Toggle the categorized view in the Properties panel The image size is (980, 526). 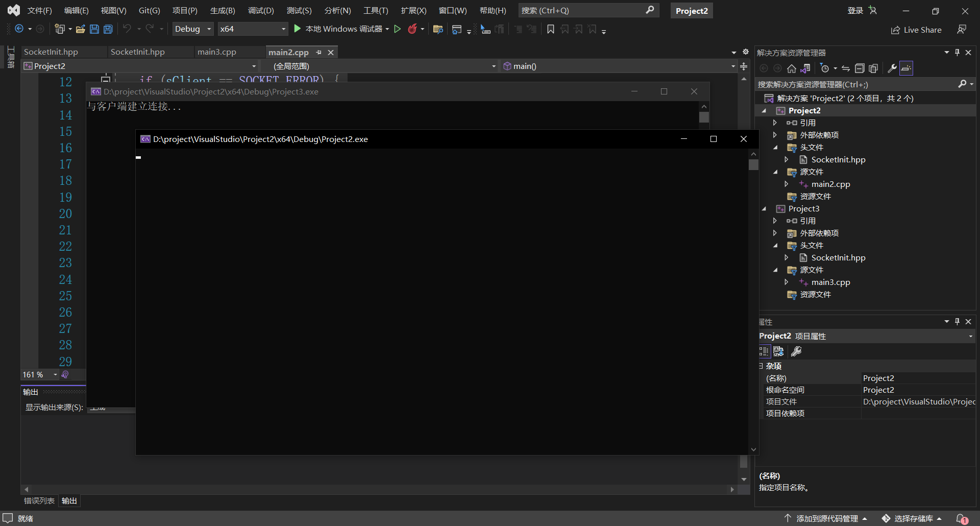pyautogui.click(x=764, y=351)
